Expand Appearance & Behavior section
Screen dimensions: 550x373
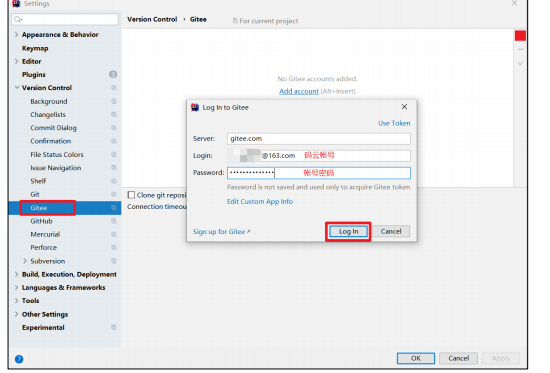(16, 34)
